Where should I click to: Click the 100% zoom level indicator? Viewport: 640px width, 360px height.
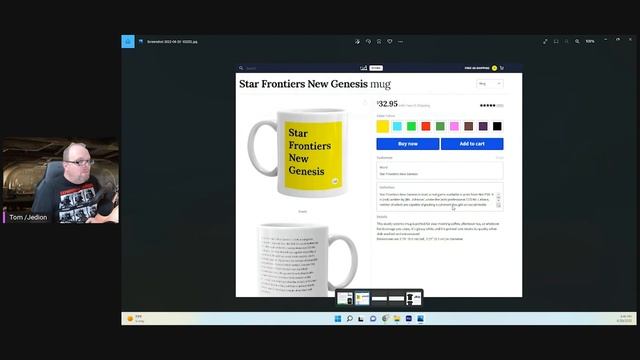tap(590, 42)
